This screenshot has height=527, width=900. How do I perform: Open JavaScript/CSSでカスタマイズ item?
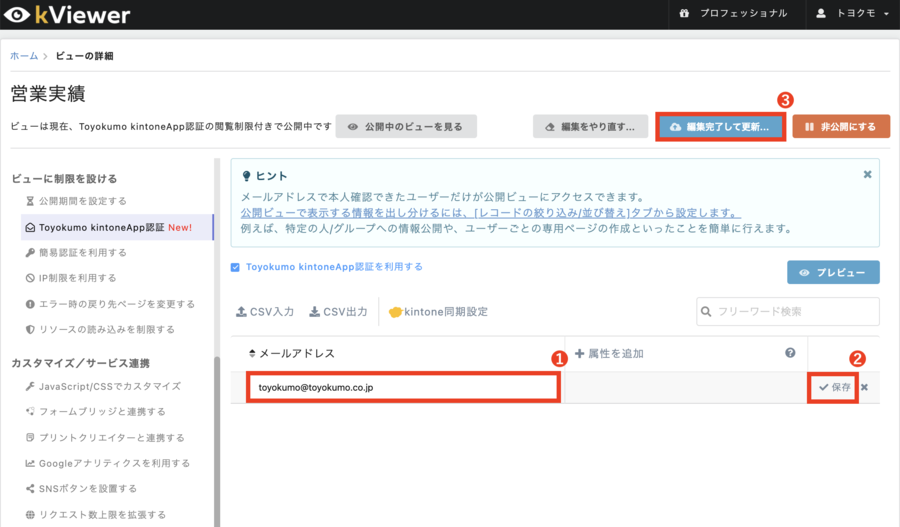point(103,386)
